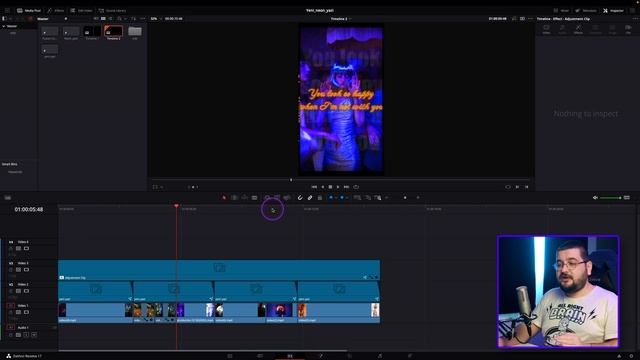
Task: Open the Timeline View Options icon
Action: pyautogui.click(x=8, y=198)
